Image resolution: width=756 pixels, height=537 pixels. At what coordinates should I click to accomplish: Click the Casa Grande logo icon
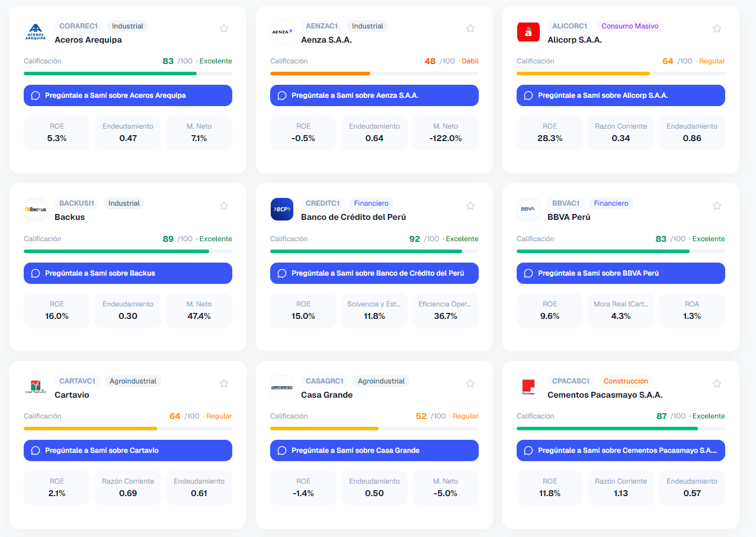[x=282, y=387]
